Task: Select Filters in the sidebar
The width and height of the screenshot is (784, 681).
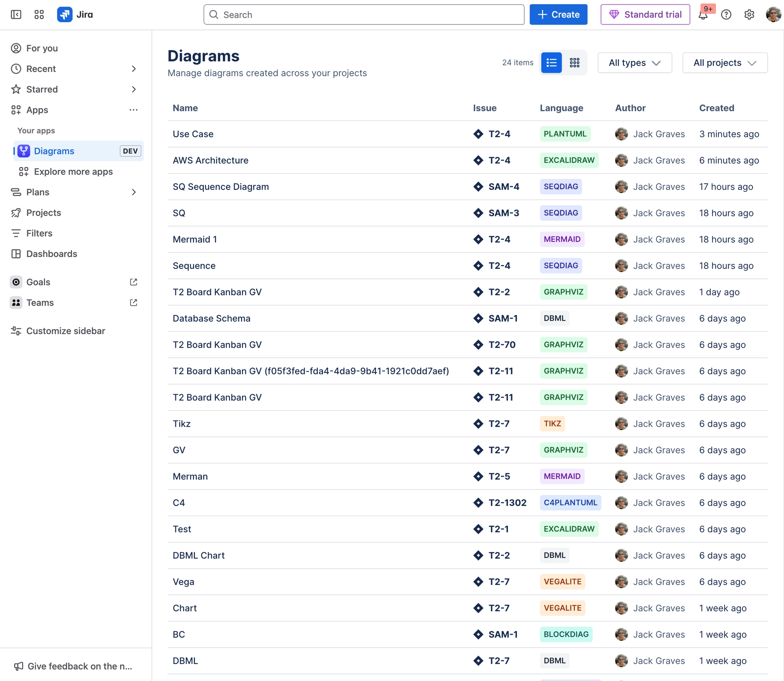Action: (x=39, y=233)
